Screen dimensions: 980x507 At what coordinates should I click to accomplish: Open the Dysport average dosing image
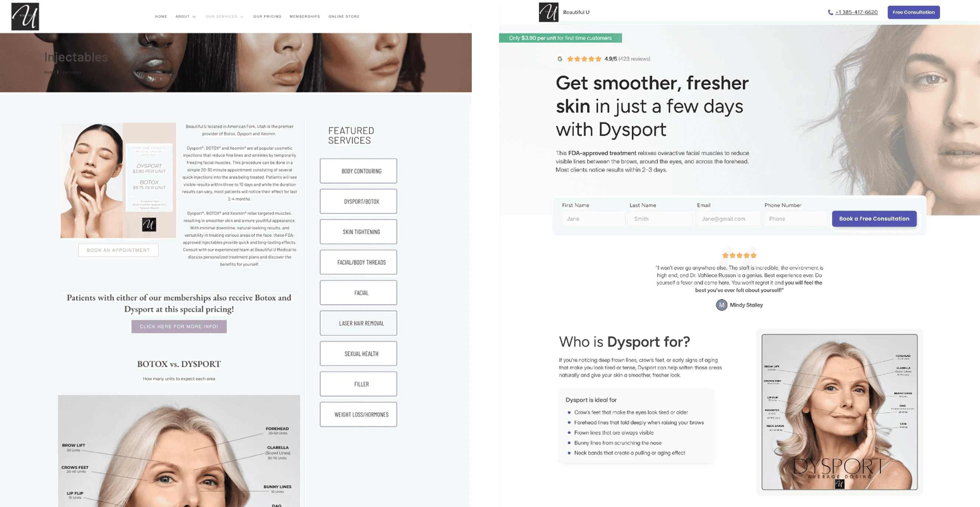839,412
